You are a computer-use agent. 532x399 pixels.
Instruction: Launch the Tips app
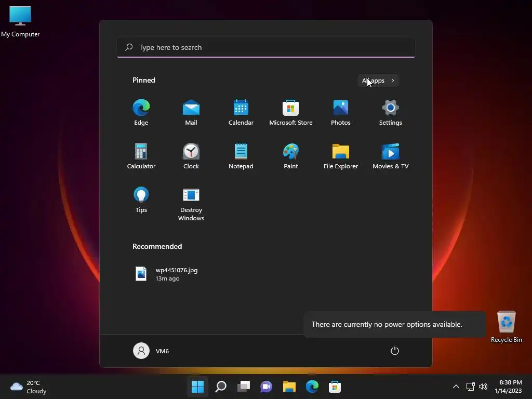point(141,200)
